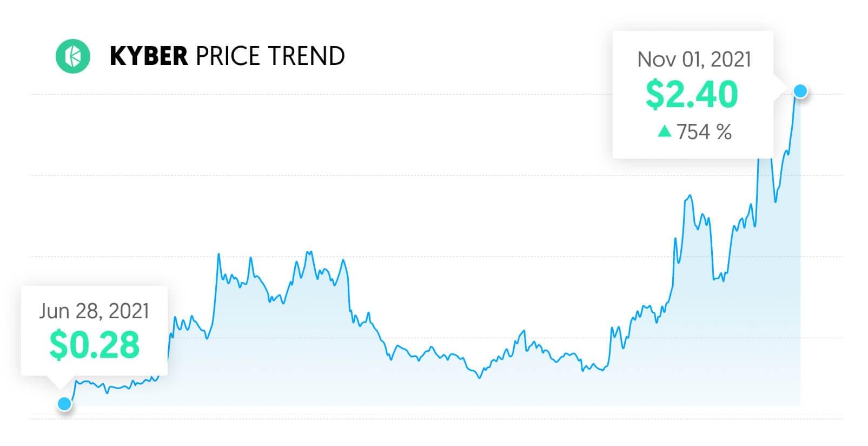Click the 754 % gain figure
The image size is (868, 446).
[x=704, y=132]
